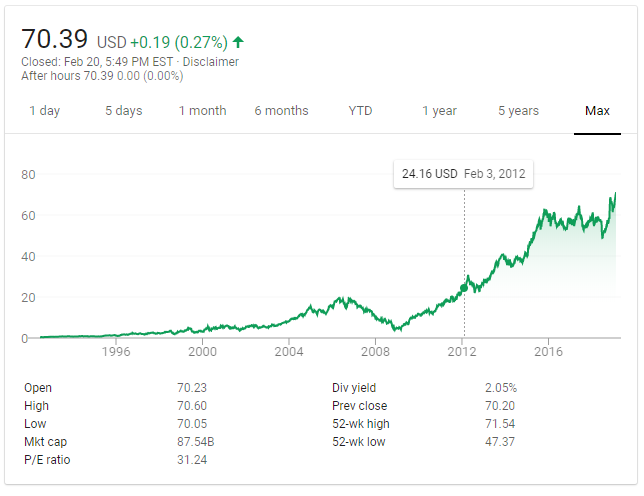Select the YTD tab
This screenshot has width=644, height=496.
point(360,111)
